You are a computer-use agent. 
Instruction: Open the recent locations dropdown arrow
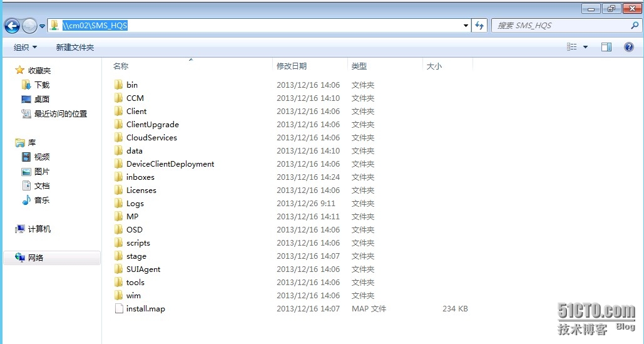(x=42, y=26)
